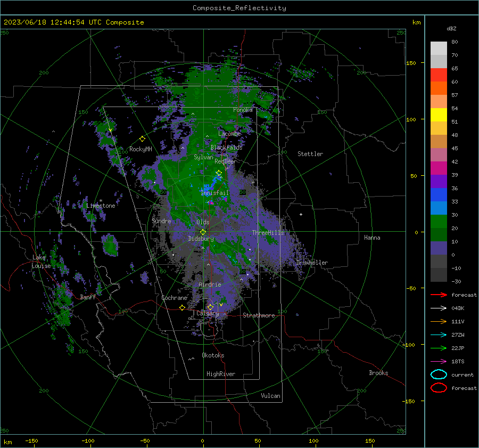
Task: Select the 80 dBZ color swatch
Action: click(439, 48)
